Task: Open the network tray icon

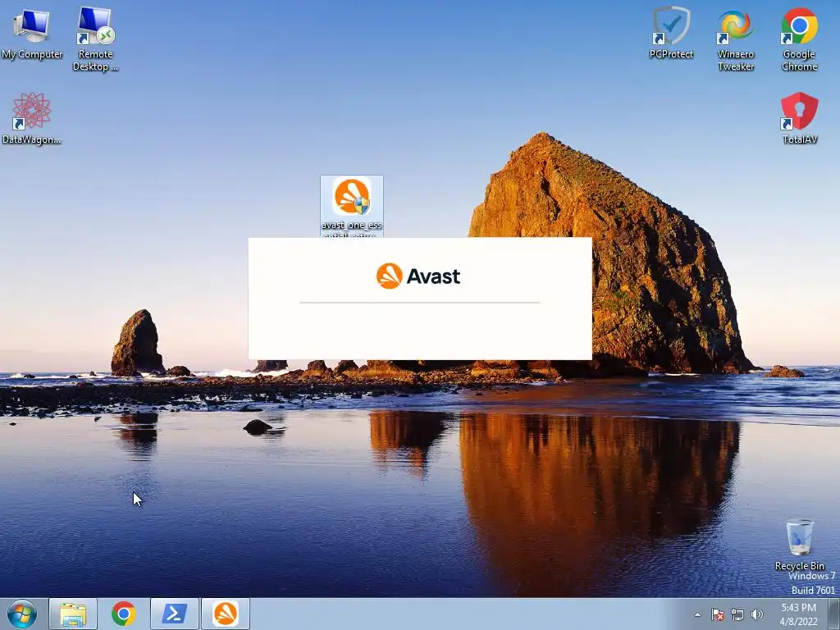Action: click(x=737, y=614)
